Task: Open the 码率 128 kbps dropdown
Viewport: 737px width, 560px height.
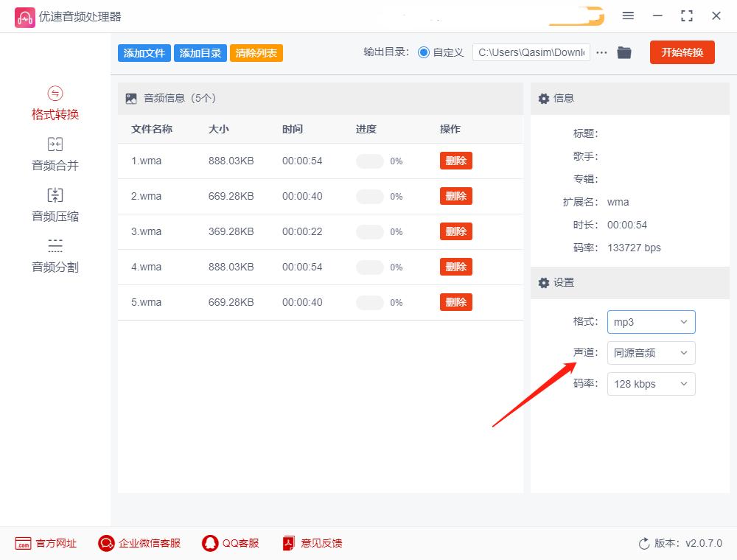Action: (651, 384)
